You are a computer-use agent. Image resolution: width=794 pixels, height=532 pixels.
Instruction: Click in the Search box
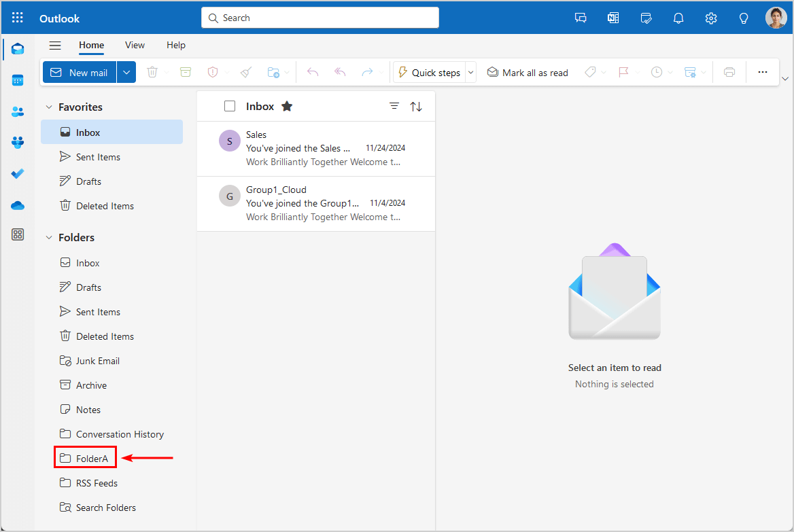pyautogui.click(x=320, y=18)
